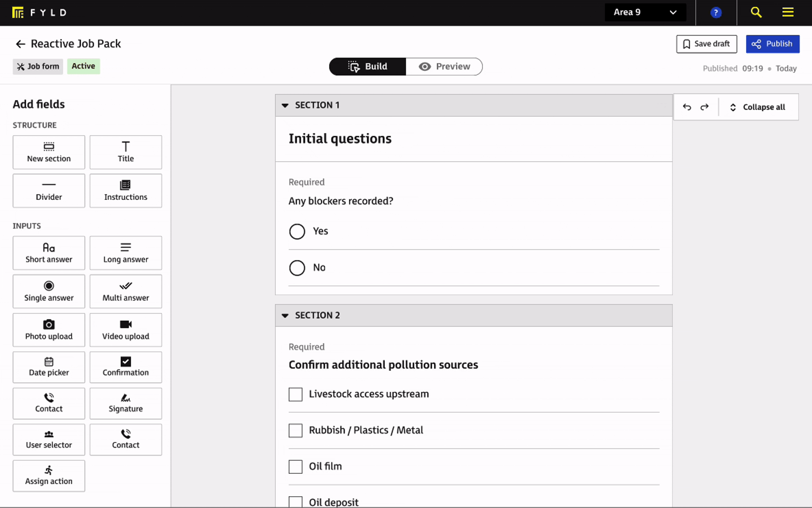This screenshot has width=812, height=508.
Task: Collapse Section 2 with its triangle
Action: [285, 315]
